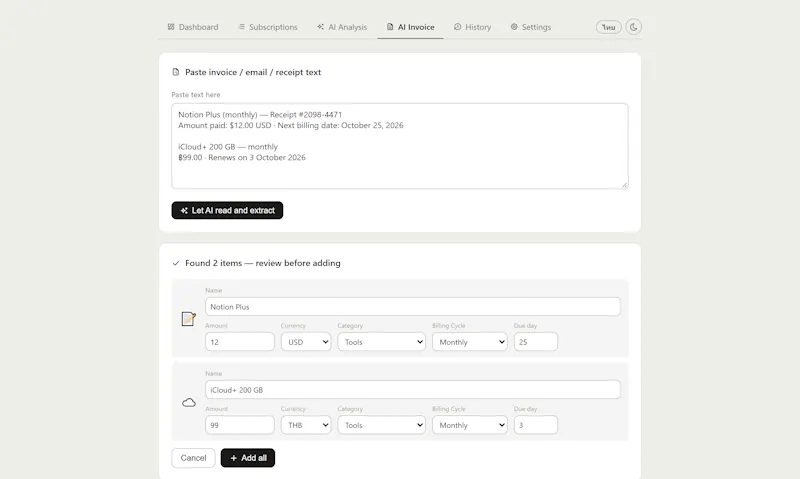
Task: Click the checkmark icon beside Found 2 items
Action: tap(176, 263)
